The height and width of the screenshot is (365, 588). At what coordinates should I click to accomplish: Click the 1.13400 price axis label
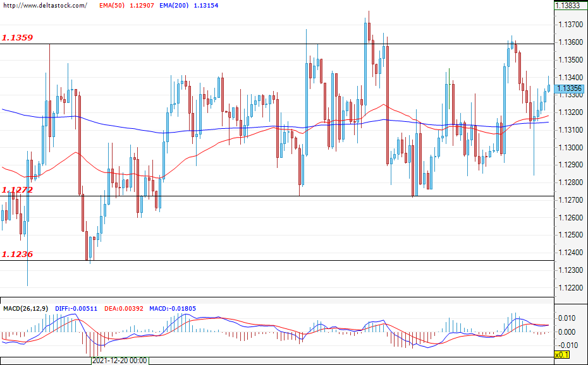[570, 78]
